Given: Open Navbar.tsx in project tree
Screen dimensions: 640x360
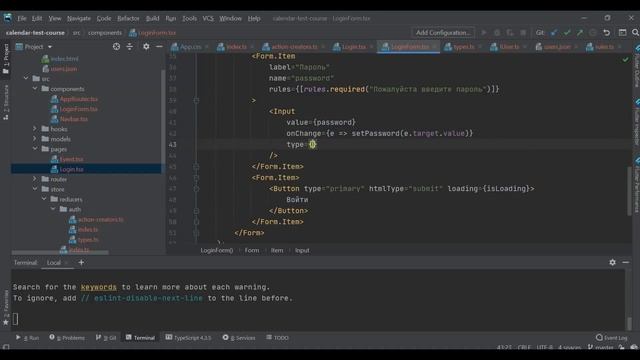Looking at the screenshot, I should click(69, 119).
